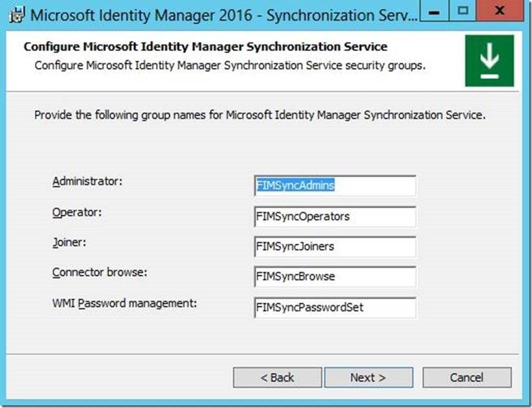Click the 'Connector browse:' label
This screenshot has height=408, width=532.
click(100, 272)
